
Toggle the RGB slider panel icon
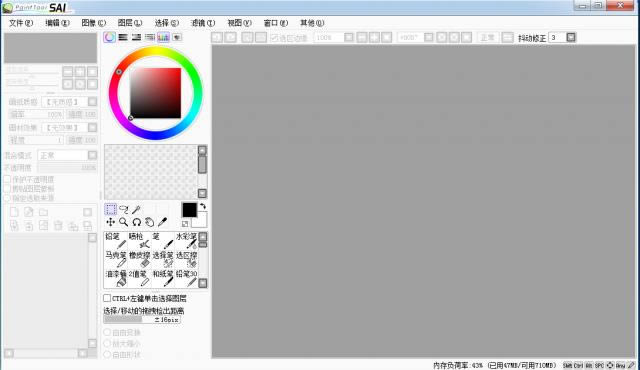123,37
